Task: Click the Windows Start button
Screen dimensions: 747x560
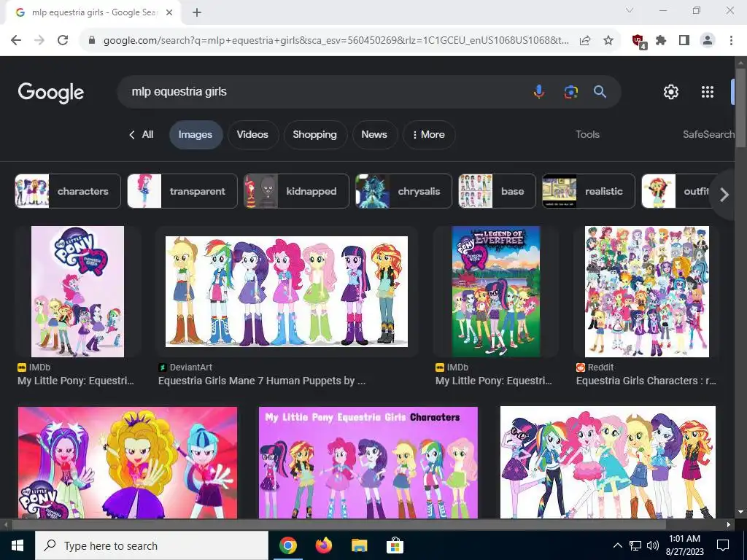Action: click(x=18, y=545)
